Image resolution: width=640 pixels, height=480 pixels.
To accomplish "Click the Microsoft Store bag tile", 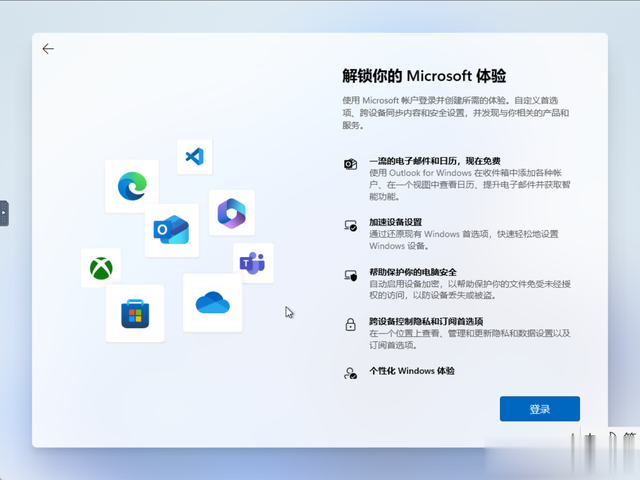I will coord(135,313).
